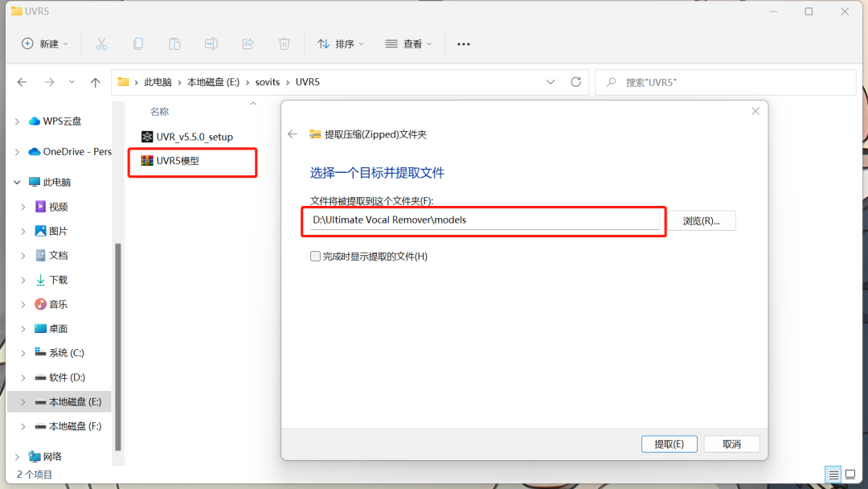This screenshot has height=489, width=868.
Task: Expand the 系统 (C:) drive node
Action: click(x=23, y=353)
